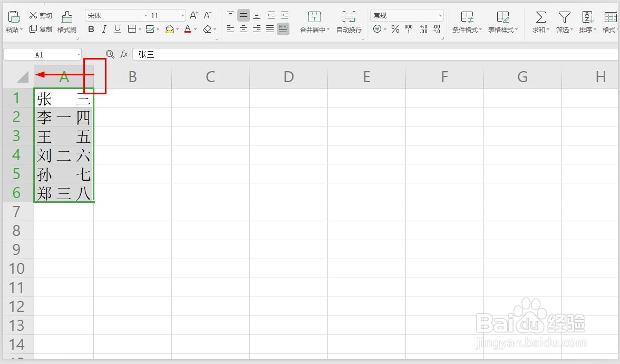Click the Cut (剪切) scissors button
Screen dimensions: 620x364
[41, 15]
